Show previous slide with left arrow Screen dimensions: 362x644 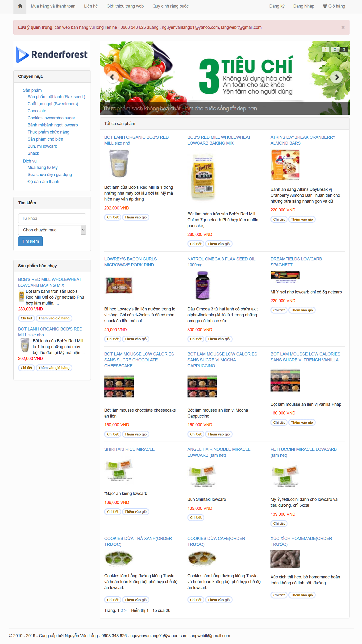(x=112, y=77)
